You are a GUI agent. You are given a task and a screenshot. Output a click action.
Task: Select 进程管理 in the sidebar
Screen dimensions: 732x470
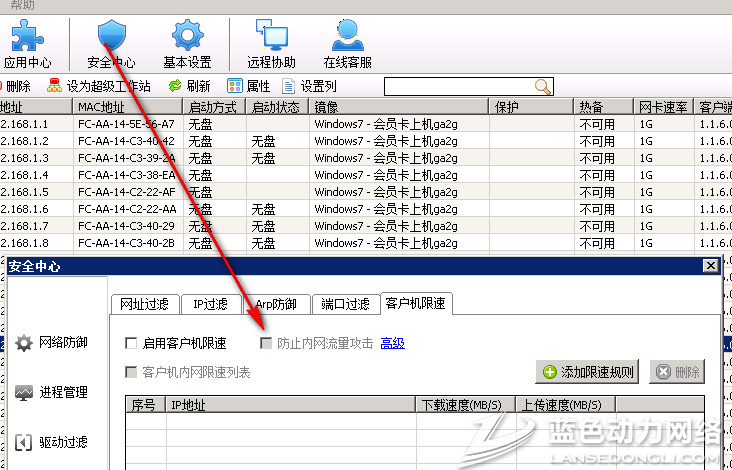coord(51,393)
